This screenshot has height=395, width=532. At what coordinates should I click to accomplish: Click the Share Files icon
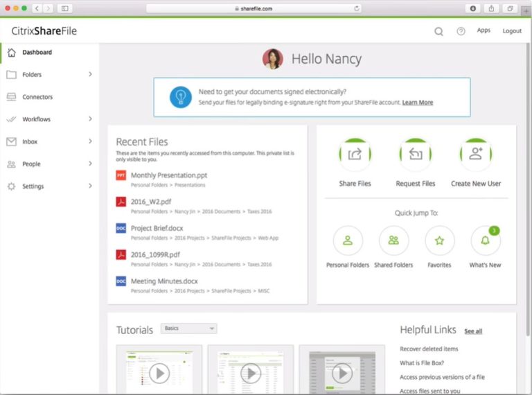click(355, 155)
